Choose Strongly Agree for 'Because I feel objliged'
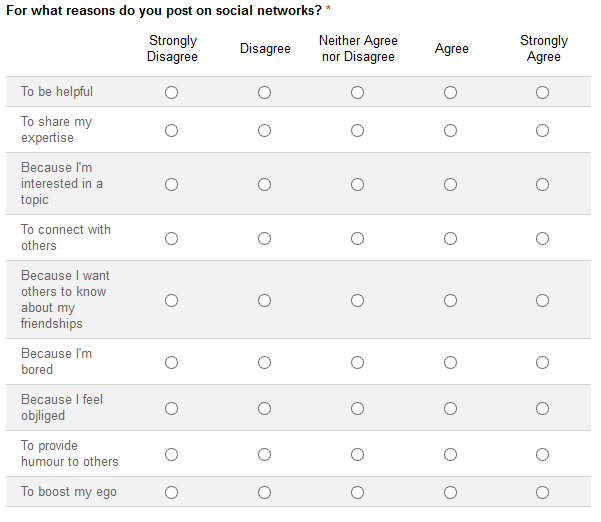Viewport: 601px width, 522px height. (x=542, y=408)
